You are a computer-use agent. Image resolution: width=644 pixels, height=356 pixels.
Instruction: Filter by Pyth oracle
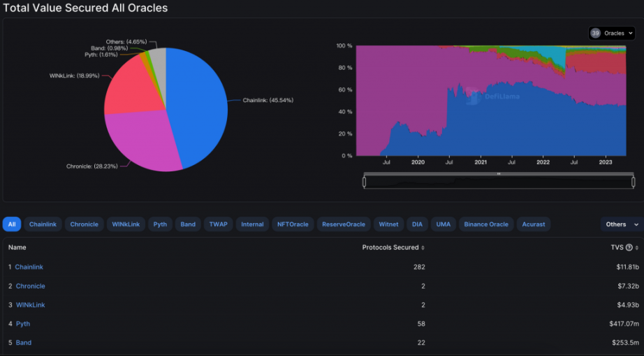[x=160, y=225]
